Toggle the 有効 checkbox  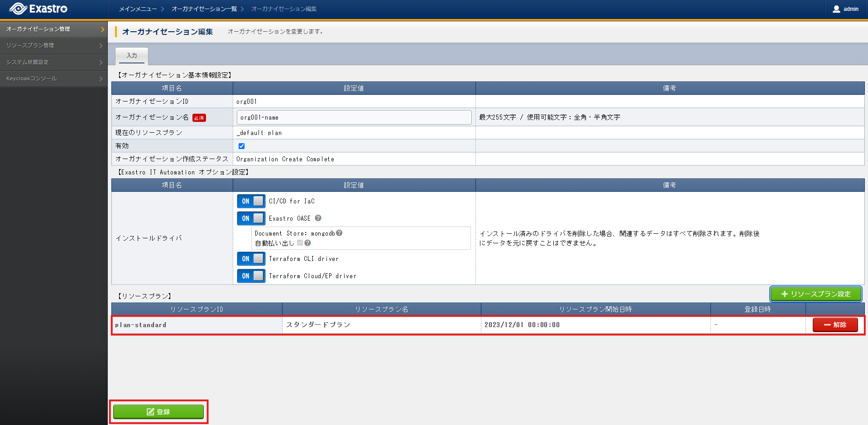click(241, 146)
